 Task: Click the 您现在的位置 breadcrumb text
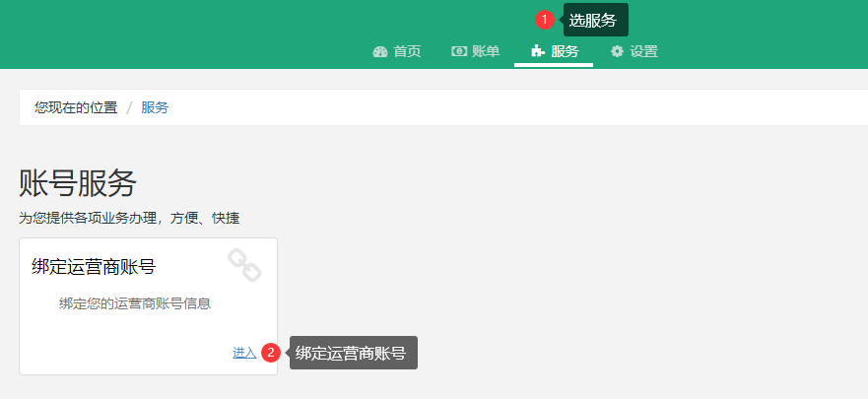click(76, 107)
